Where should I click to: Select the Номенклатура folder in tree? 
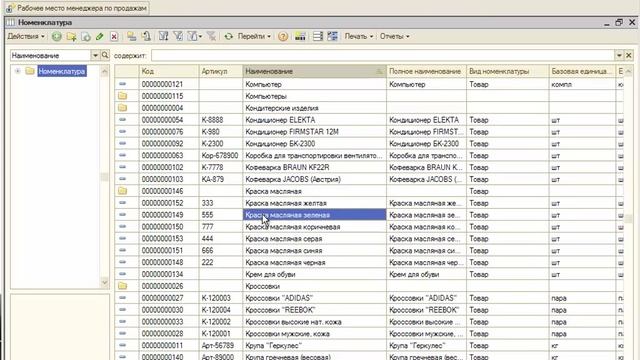point(62,71)
